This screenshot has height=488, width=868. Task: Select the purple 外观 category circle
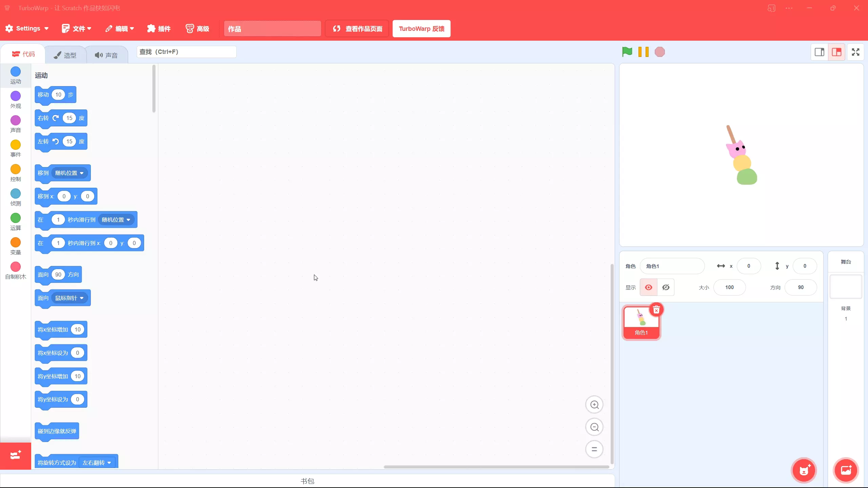[16, 96]
